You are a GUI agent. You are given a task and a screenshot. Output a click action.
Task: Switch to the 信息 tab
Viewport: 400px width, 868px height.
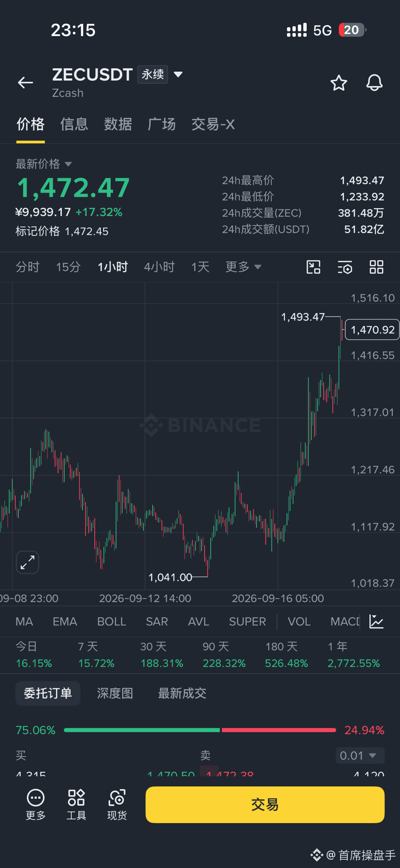click(x=74, y=124)
